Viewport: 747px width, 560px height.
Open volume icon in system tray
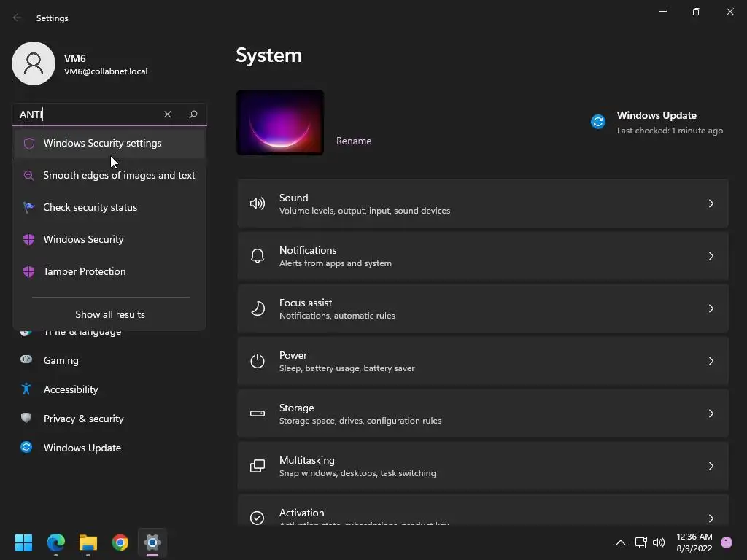click(659, 542)
